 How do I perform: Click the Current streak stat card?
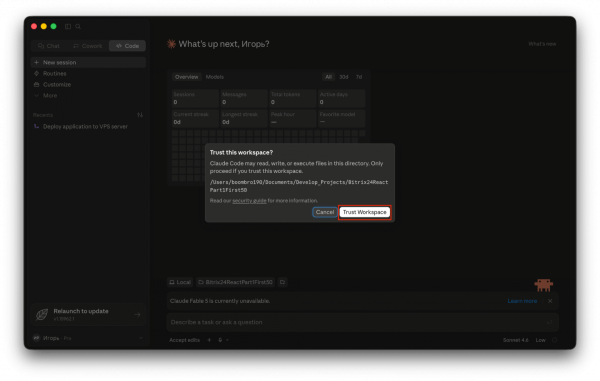tap(195, 118)
